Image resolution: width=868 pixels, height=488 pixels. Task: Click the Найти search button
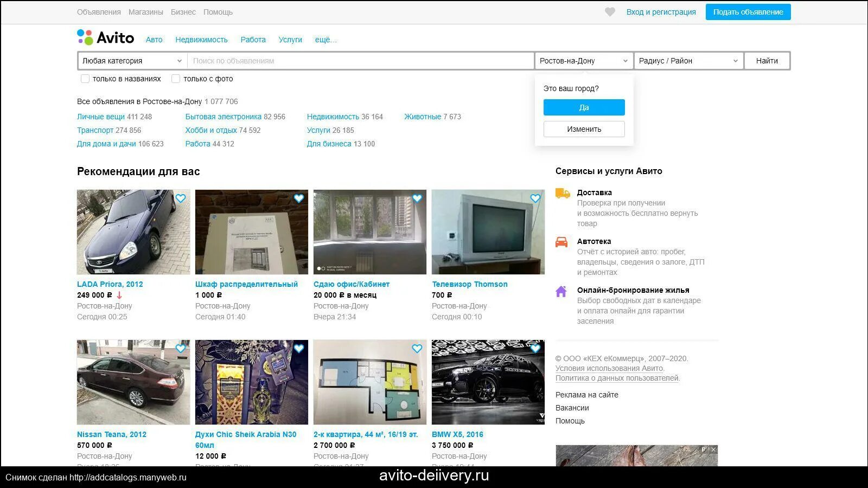pyautogui.click(x=767, y=61)
